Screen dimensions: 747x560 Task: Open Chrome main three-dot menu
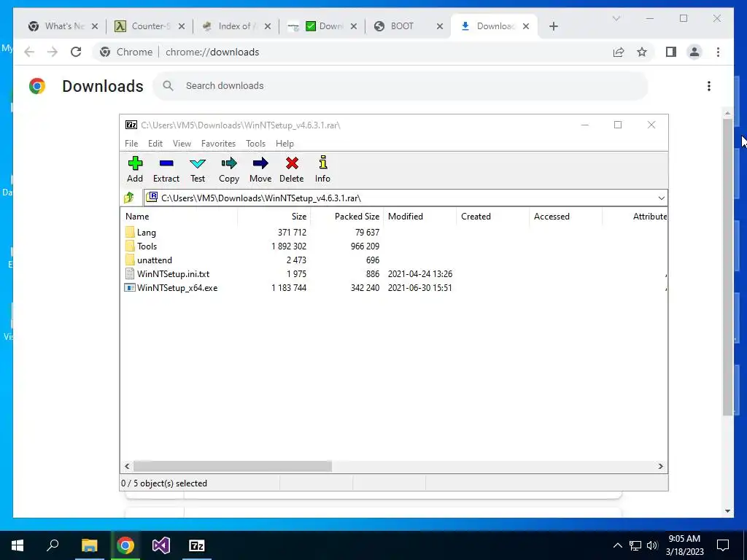718,52
